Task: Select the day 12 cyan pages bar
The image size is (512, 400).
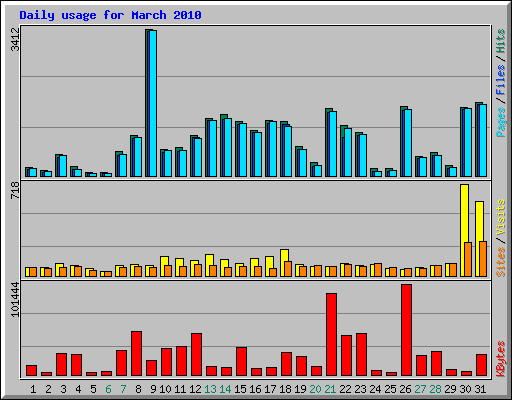Action: 198,157
